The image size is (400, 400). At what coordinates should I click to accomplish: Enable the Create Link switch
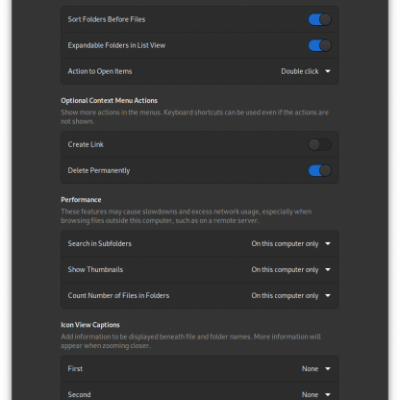point(320,144)
